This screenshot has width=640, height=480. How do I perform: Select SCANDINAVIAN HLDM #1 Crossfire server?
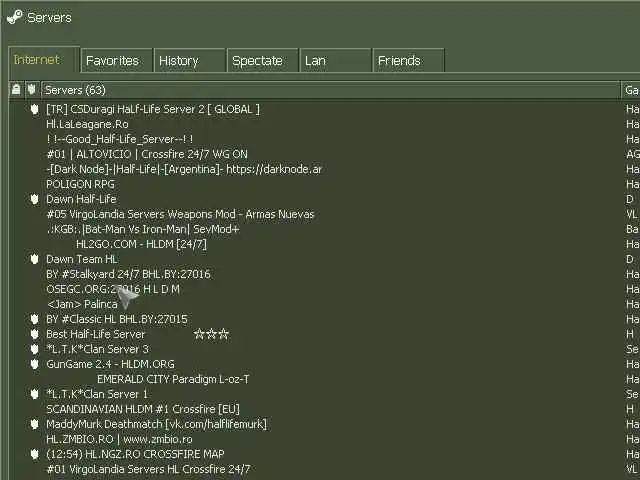[x=143, y=409]
